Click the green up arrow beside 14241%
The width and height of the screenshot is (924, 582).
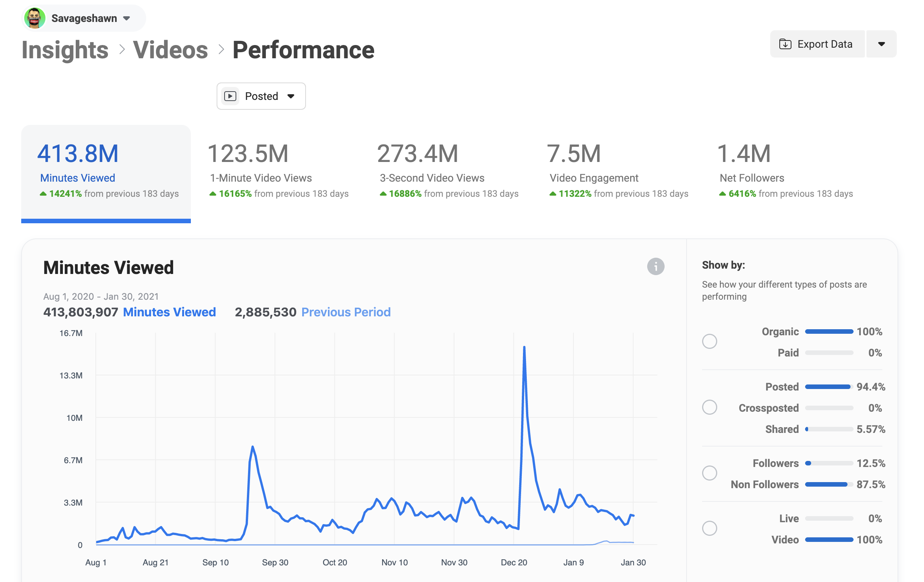[43, 194]
